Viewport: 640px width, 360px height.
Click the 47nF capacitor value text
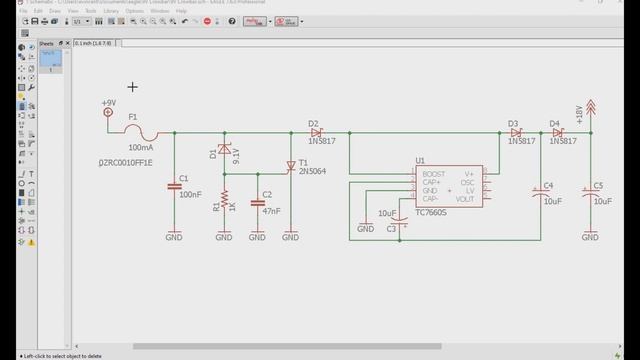pyautogui.click(x=271, y=211)
